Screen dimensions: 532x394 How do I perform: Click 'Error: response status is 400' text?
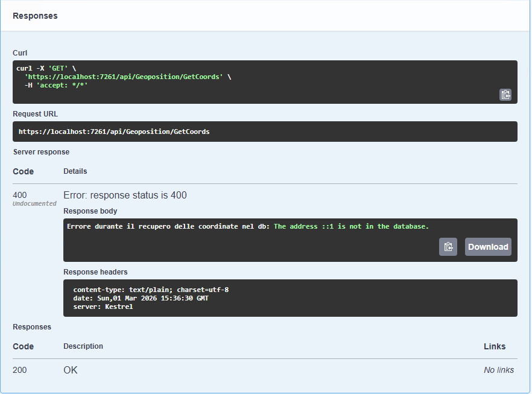pos(125,195)
